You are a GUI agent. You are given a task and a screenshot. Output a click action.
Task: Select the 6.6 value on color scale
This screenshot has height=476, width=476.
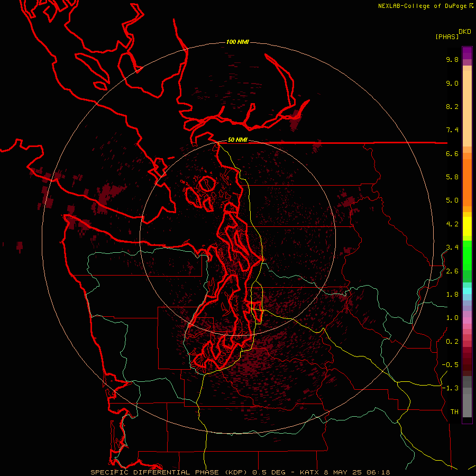pyautogui.click(x=452, y=153)
